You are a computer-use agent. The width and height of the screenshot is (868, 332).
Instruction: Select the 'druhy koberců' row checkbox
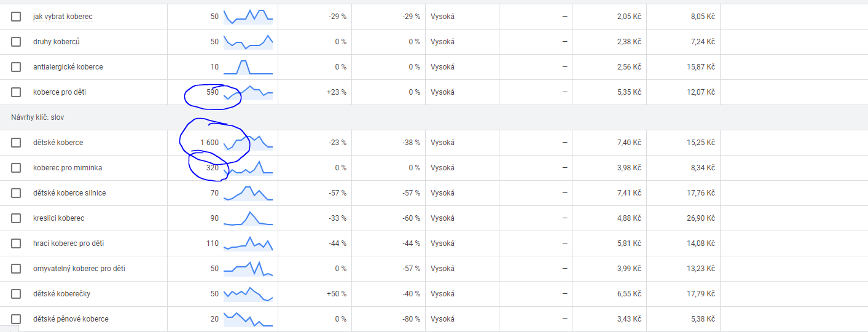click(x=16, y=42)
